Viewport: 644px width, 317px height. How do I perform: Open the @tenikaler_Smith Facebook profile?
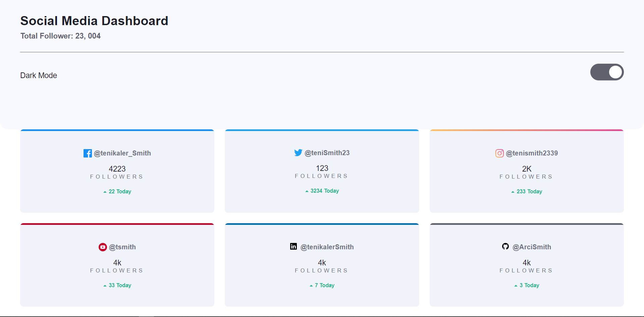click(122, 153)
